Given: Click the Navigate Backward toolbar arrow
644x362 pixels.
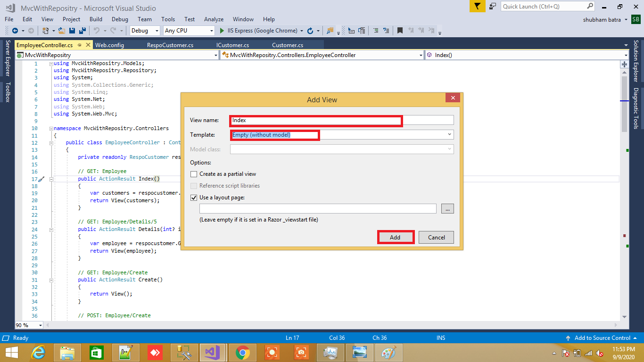Looking at the screenshot, I should tap(15, 31).
